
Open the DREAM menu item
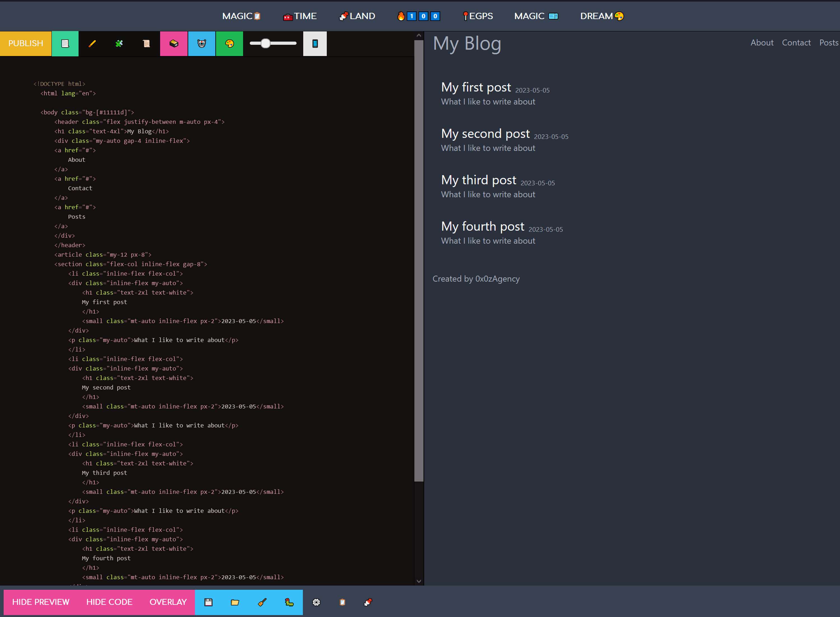click(x=602, y=16)
